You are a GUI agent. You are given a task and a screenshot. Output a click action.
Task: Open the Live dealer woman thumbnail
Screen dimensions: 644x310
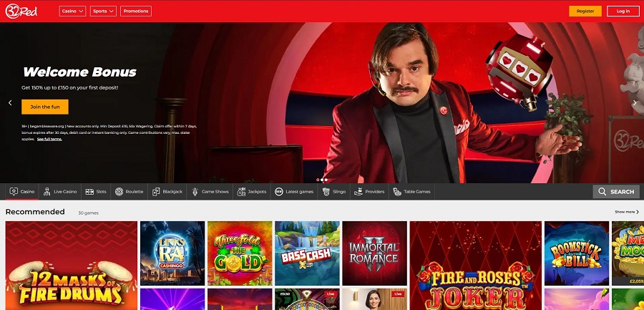(374, 299)
